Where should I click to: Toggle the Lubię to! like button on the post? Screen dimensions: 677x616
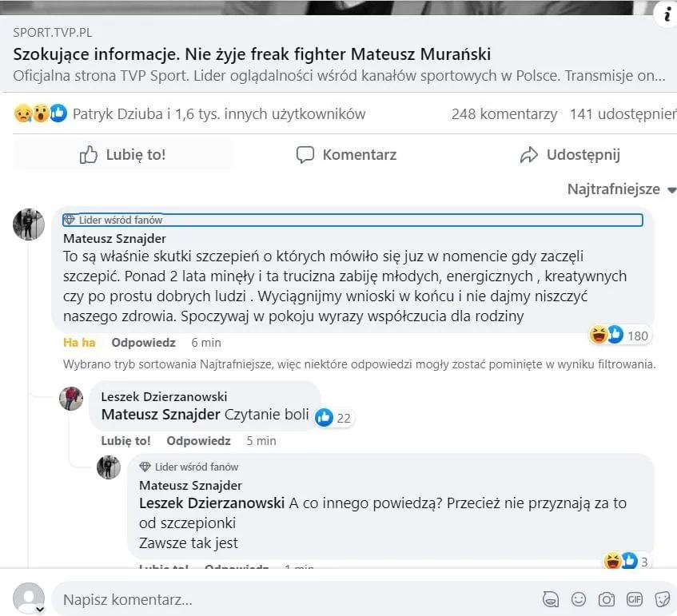(122, 154)
